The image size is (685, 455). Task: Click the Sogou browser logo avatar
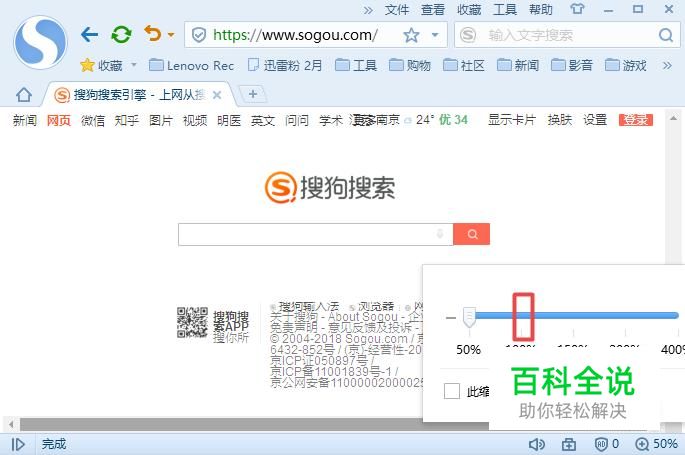(40, 42)
